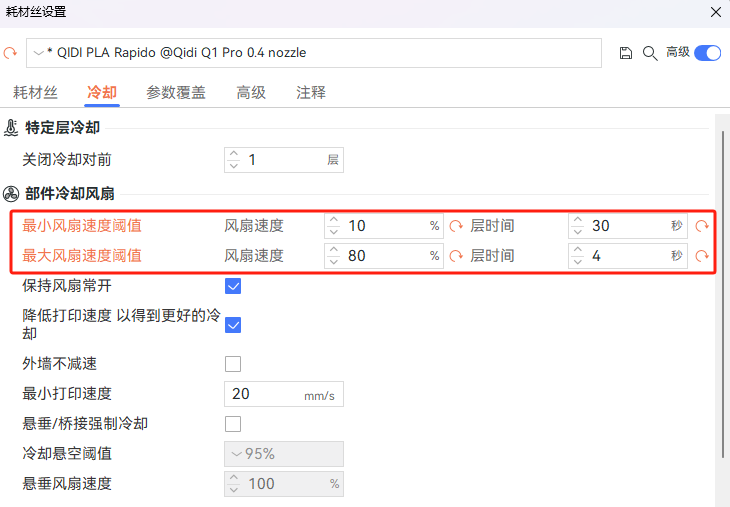Click the vertical scrollbar on the right
Image resolution: width=730 pixels, height=507 pixels.
tap(721, 290)
